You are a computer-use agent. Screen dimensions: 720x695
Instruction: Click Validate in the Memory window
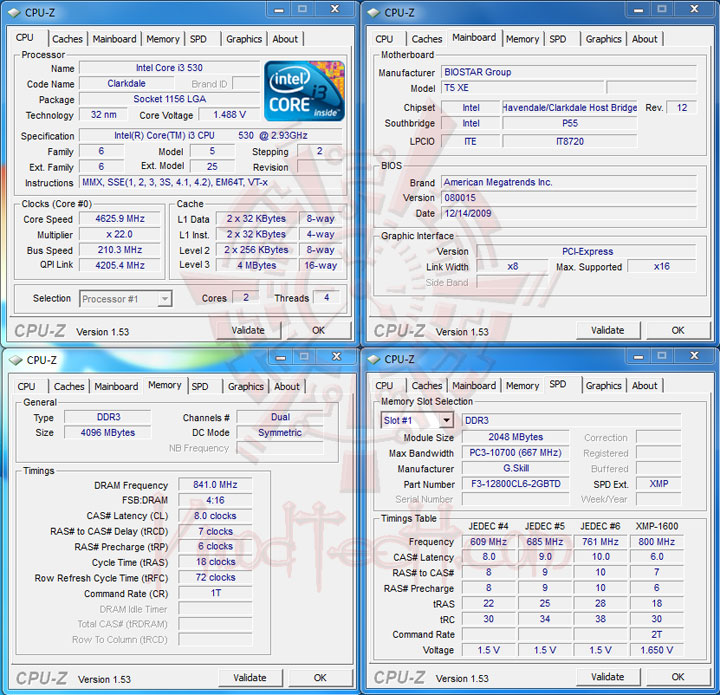[250, 678]
